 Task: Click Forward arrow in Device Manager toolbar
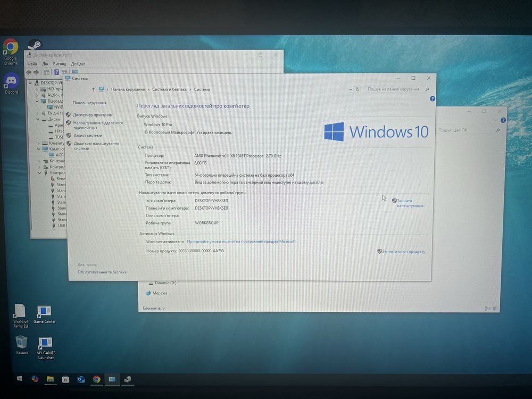(36, 72)
